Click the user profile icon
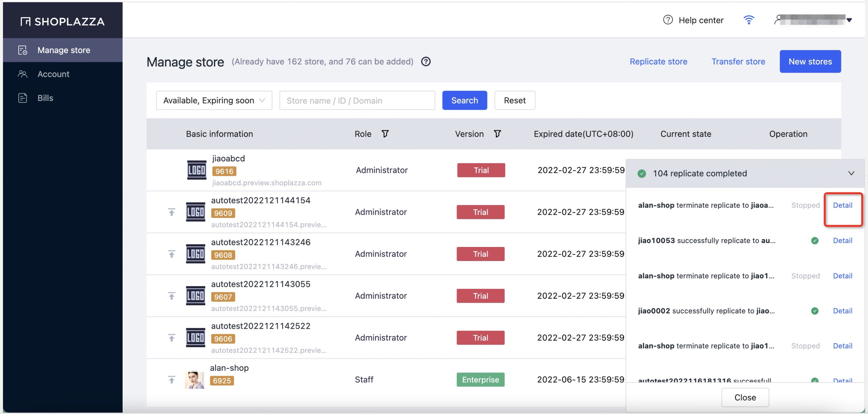Viewport: 868px width, 414px height. tap(777, 20)
